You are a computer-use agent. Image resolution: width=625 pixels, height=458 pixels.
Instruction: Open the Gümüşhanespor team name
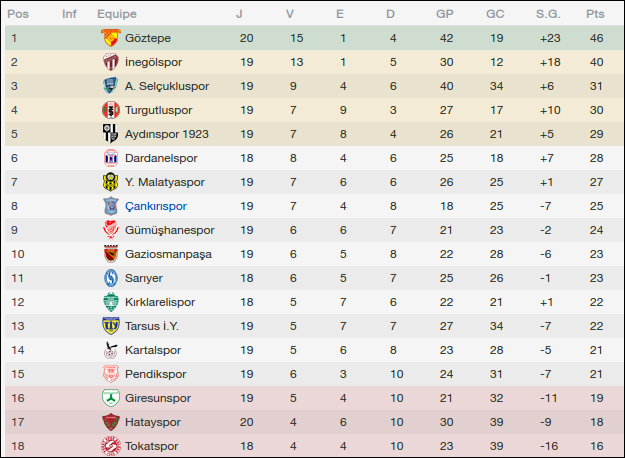(170, 230)
